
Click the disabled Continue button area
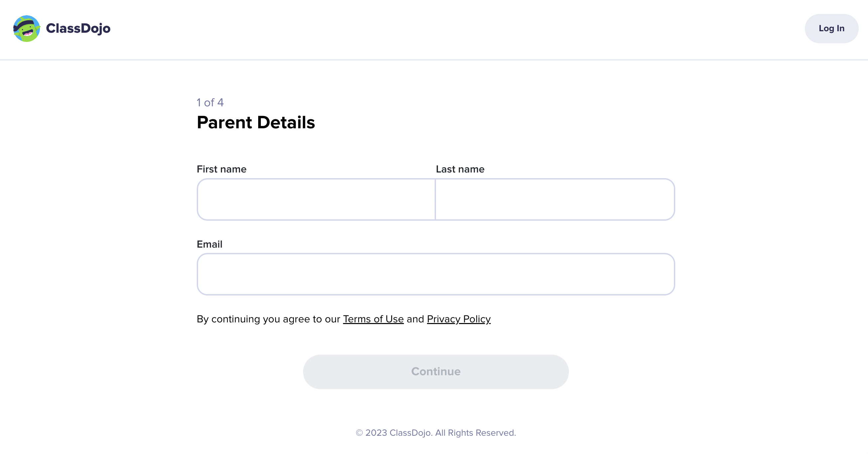435,372
